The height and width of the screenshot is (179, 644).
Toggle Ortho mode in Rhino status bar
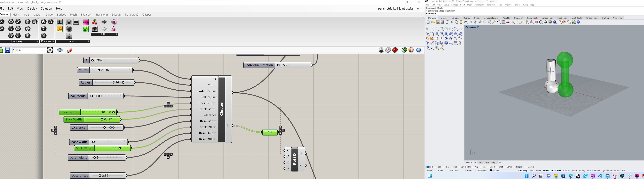pyautogui.click(x=531, y=170)
